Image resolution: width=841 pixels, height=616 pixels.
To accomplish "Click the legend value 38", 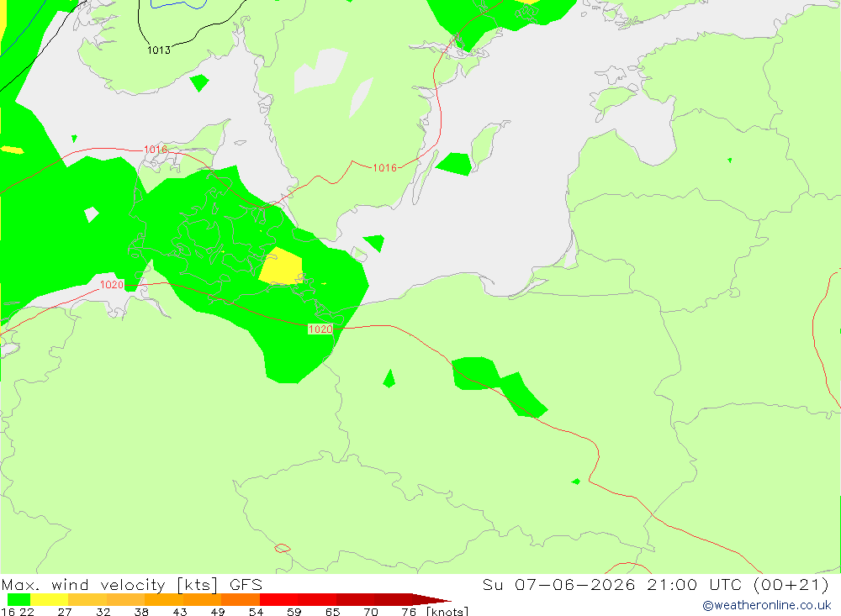I will pyautogui.click(x=141, y=612).
